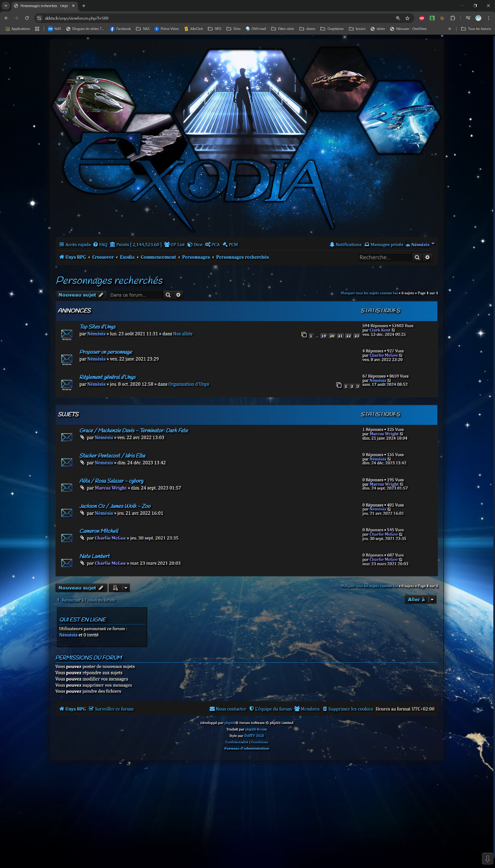Go to Personnages breadcrumb

(196, 257)
